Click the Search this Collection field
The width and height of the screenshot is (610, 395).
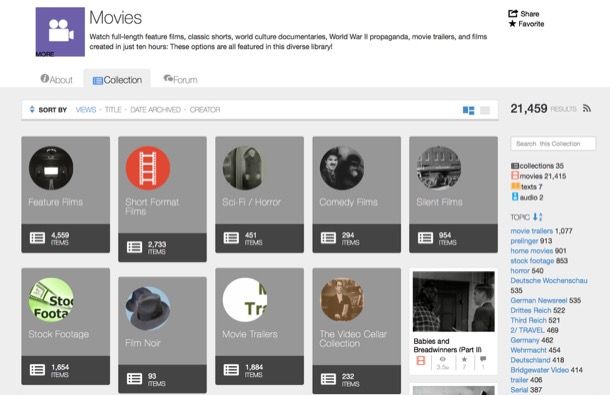pyautogui.click(x=553, y=144)
